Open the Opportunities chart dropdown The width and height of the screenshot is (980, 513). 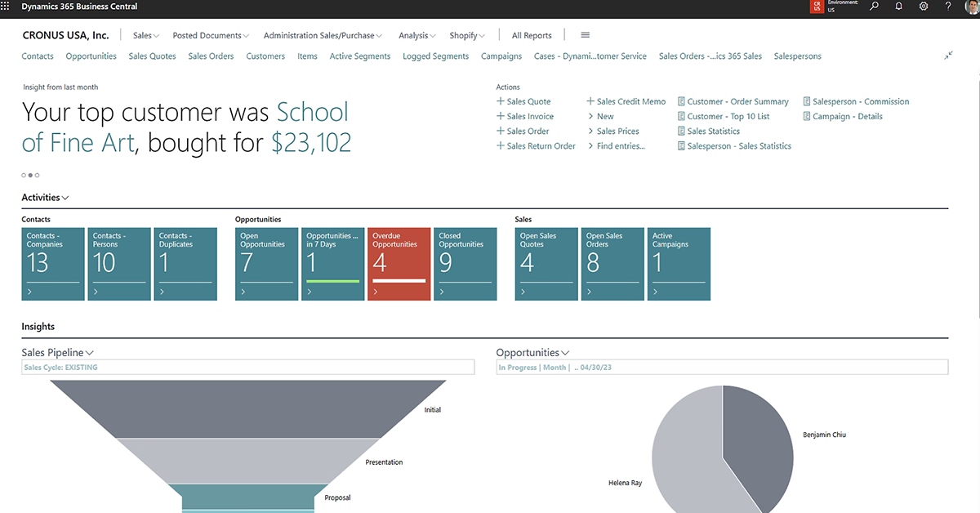point(533,352)
